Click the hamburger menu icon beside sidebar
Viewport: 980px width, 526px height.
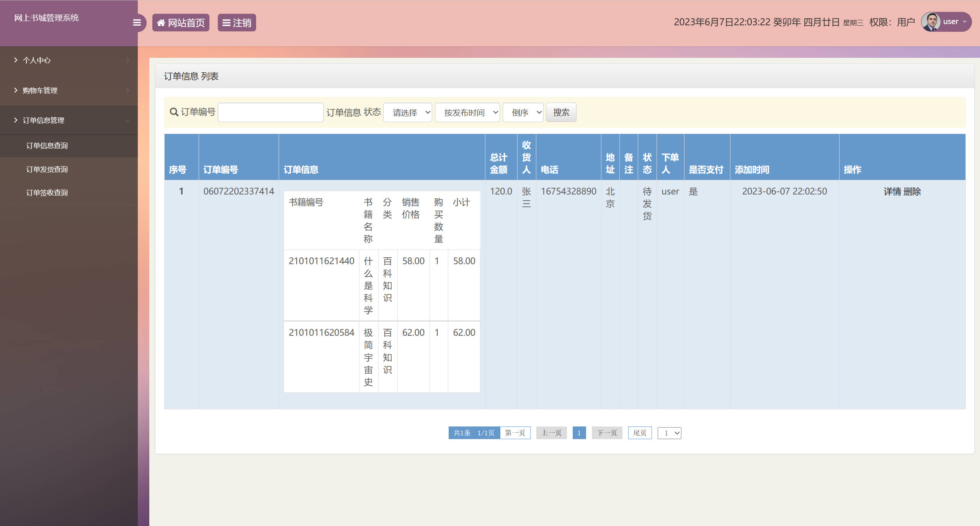pos(137,23)
